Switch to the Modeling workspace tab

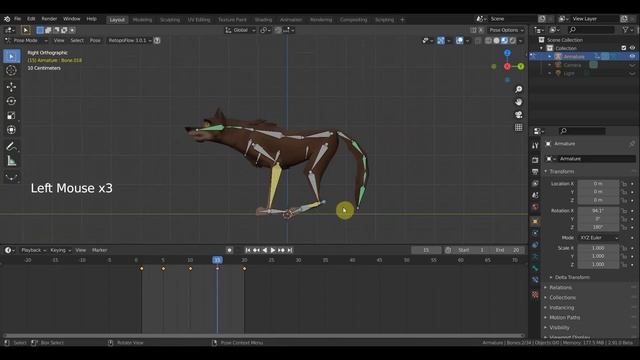[142, 20]
